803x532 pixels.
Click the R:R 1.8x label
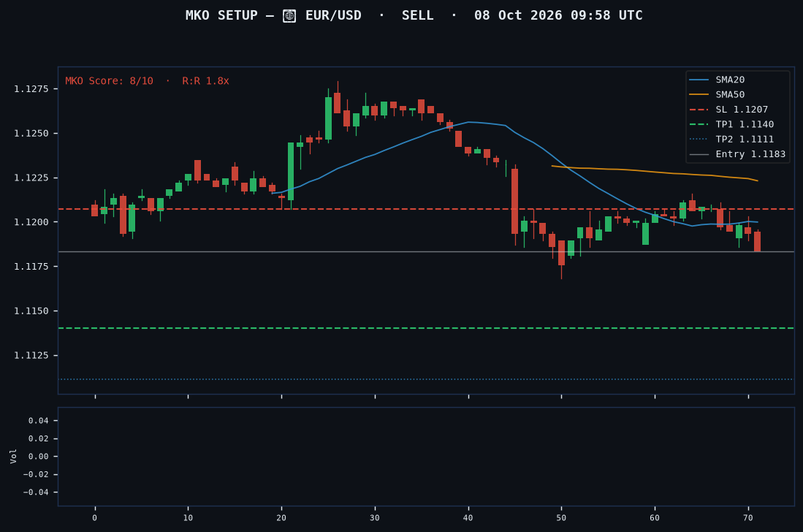coord(205,81)
